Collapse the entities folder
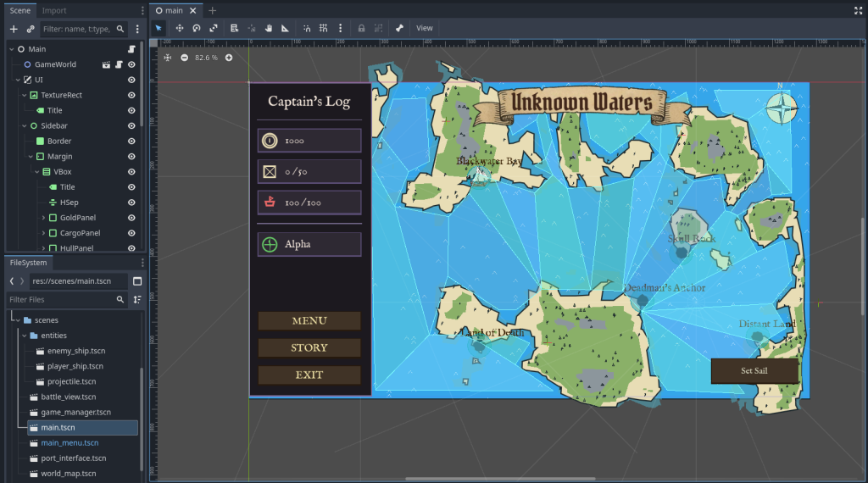The image size is (868, 483). [x=24, y=336]
